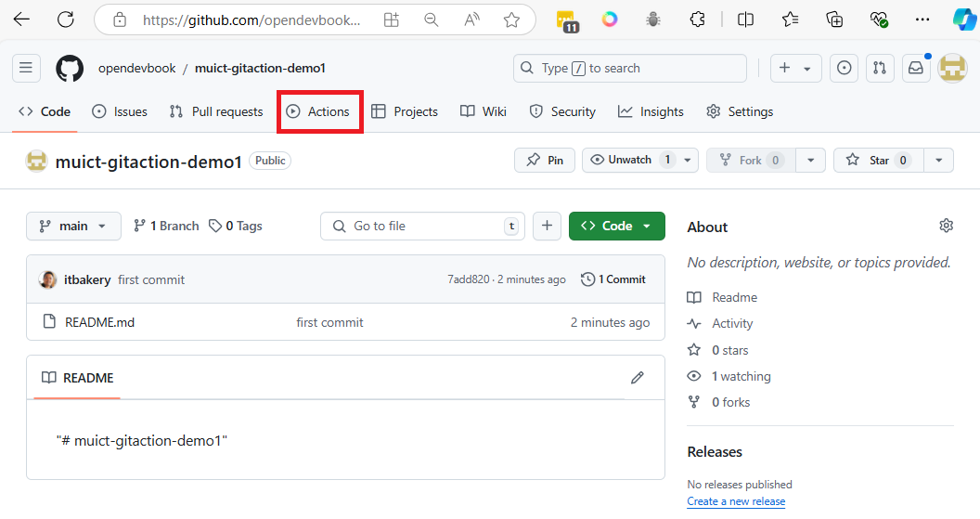
Task: Open zoom magnifier in address bar
Action: point(432,20)
